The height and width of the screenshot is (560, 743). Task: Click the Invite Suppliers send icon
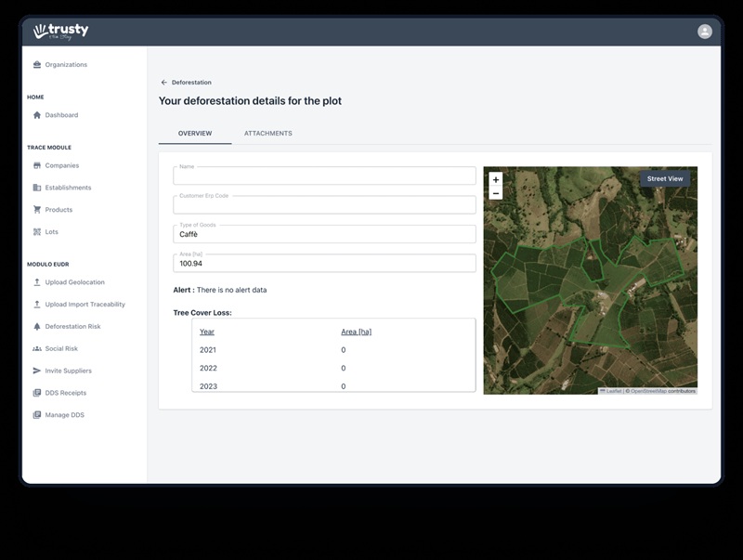pos(37,371)
